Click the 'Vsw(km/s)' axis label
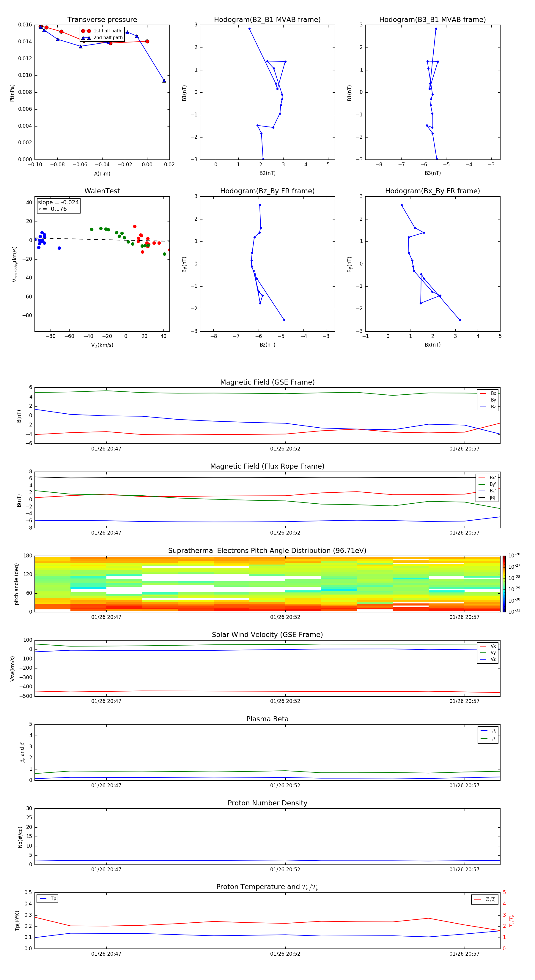 click(x=12, y=668)
